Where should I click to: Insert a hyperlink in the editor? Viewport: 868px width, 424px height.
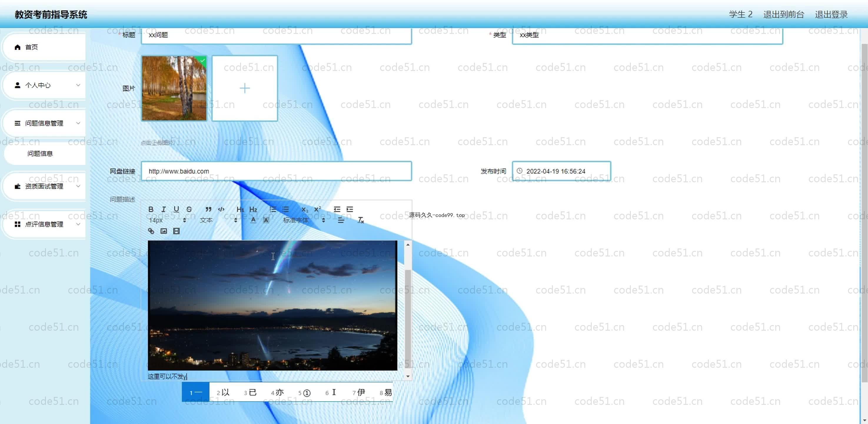click(x=151, y=231)
